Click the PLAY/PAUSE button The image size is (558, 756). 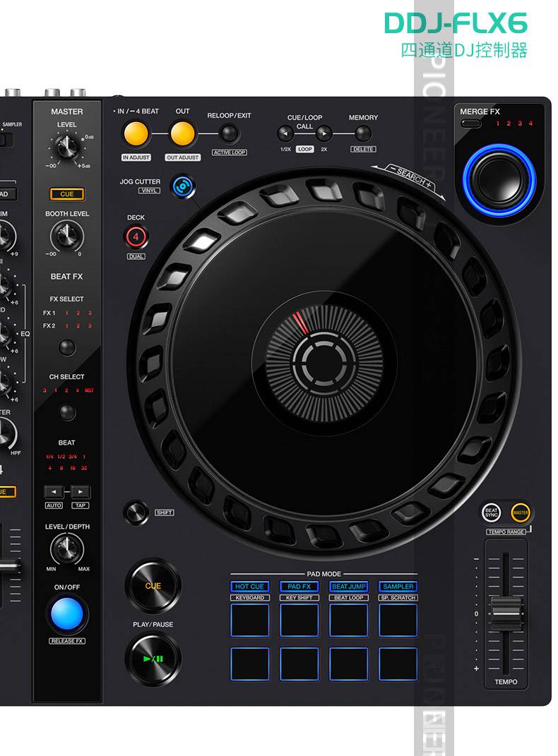tap(153, 659)
